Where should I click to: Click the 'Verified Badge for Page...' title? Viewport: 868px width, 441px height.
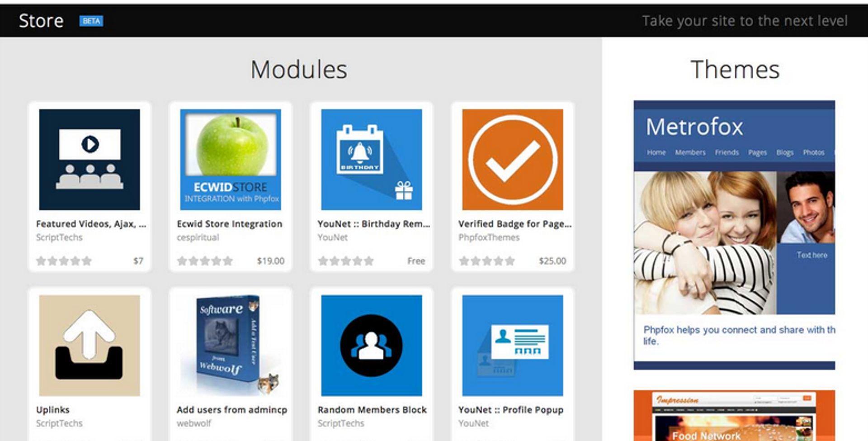pos(515,224)
